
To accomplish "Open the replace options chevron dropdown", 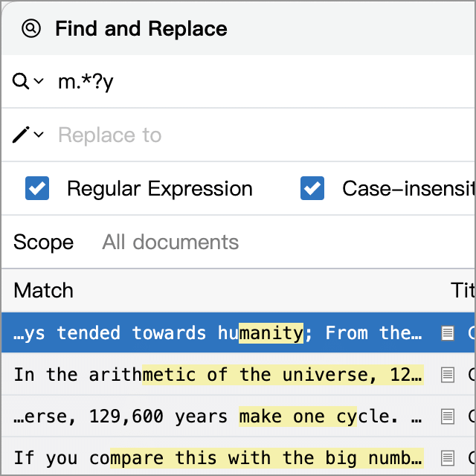I will [39, 135].
